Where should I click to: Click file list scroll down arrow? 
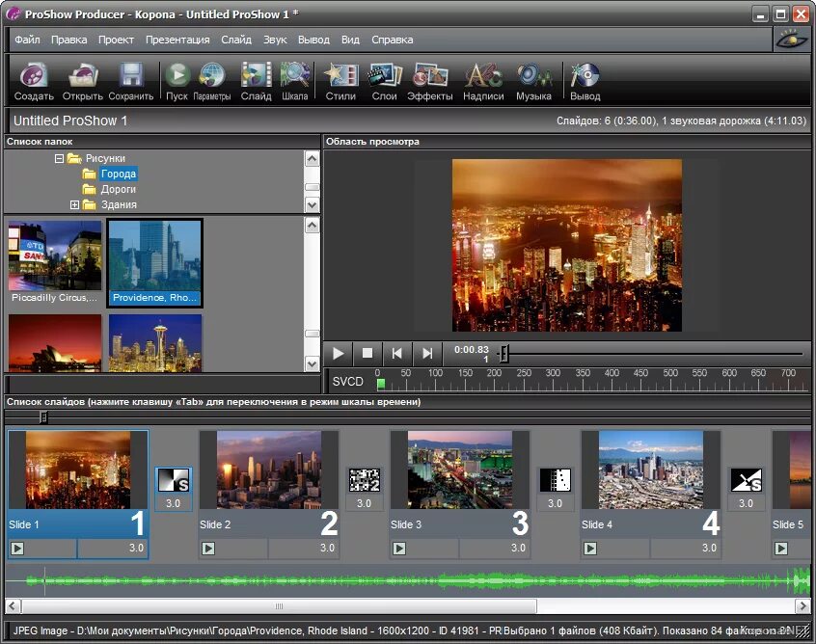(313, 364)
